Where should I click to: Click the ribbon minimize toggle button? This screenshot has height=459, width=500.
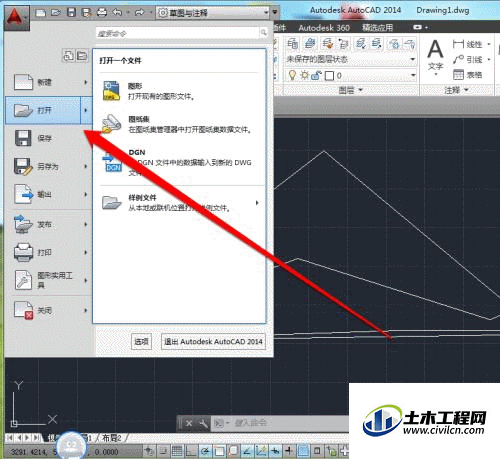[418, 27]
